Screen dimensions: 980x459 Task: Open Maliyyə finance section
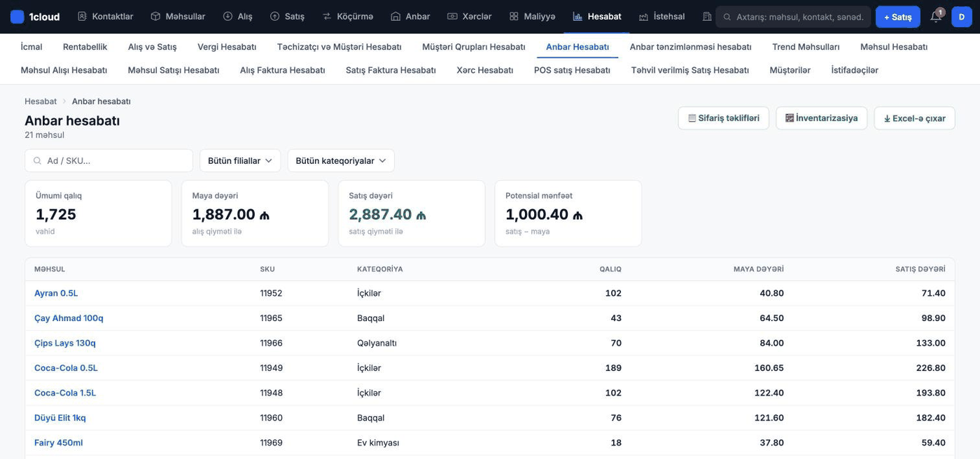(x=532, y=16)
